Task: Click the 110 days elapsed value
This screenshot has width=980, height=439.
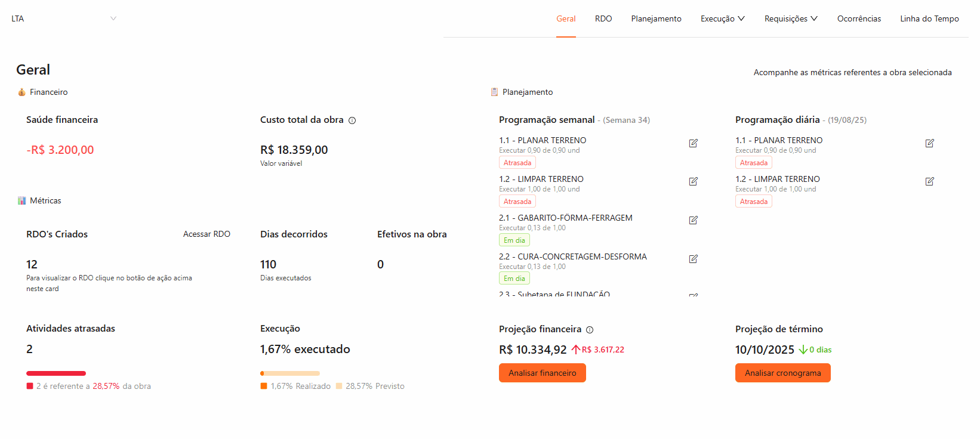Action: (x=268, y=264)
